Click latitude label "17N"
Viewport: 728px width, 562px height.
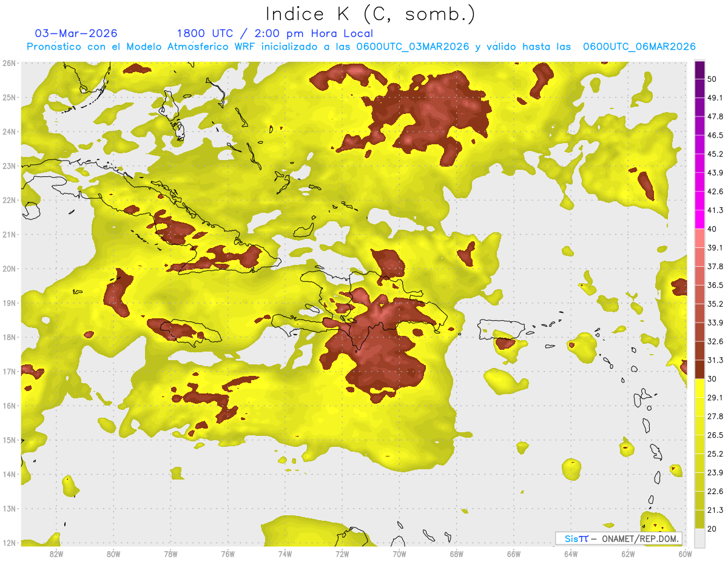tap(9, 372)
